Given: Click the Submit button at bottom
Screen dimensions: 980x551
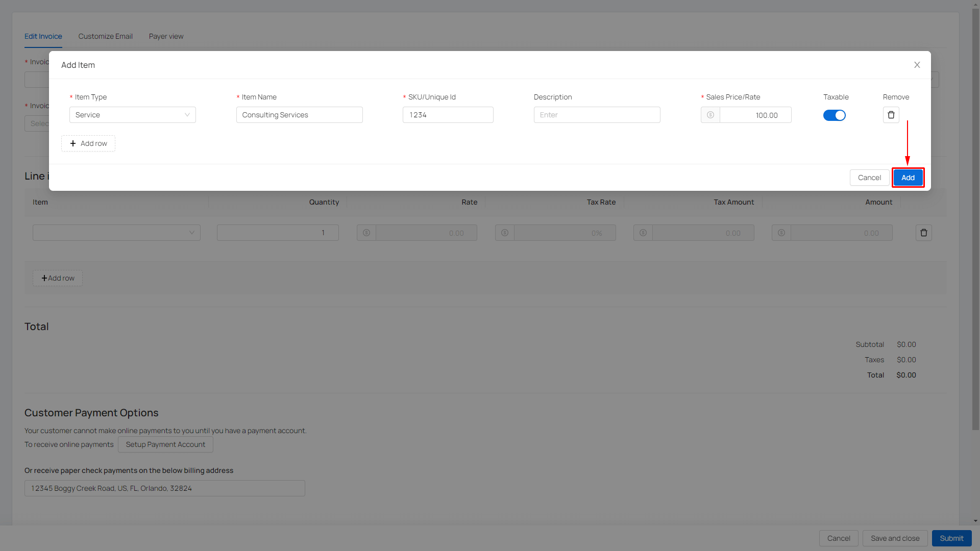Looking at the screenshot, I should click(x=951, y=538).
